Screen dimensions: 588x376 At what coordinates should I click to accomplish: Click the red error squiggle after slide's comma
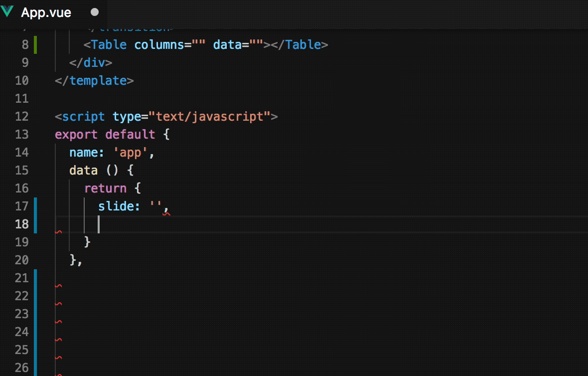(x=166, y=213)
